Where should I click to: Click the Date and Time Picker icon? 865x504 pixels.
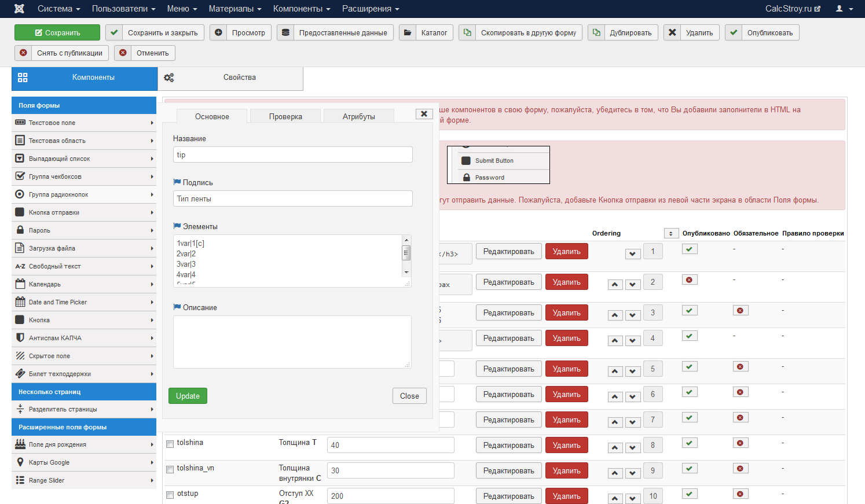pyautogui.click(x=20, y=302)
